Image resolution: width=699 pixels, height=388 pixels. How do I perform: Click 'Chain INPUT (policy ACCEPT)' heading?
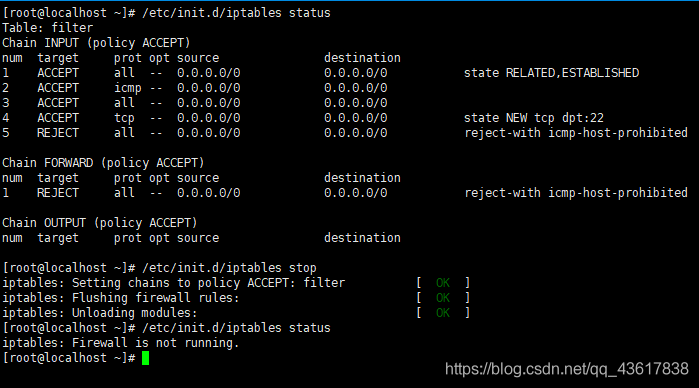click(96, 43)
